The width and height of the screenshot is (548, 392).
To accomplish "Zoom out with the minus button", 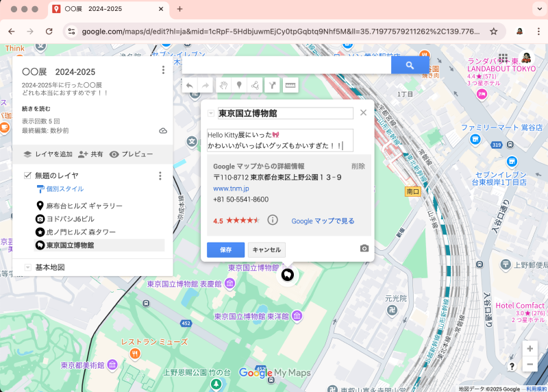I will (x=530, y=364).
